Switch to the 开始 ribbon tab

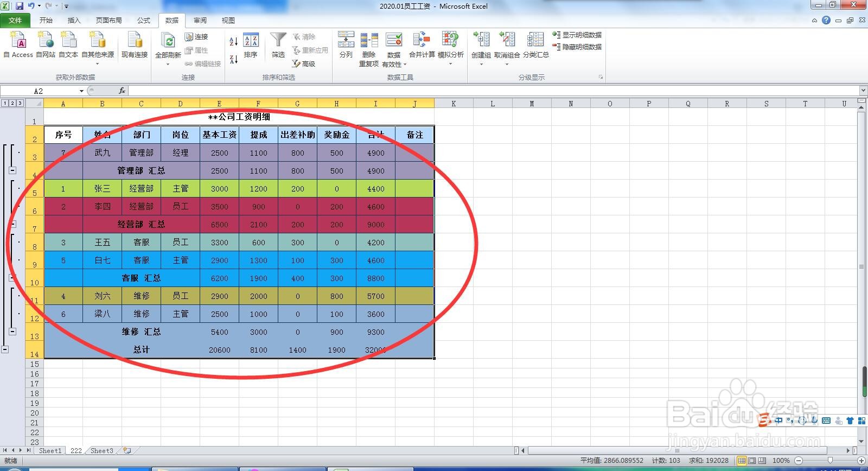click(x=46, y=21)
